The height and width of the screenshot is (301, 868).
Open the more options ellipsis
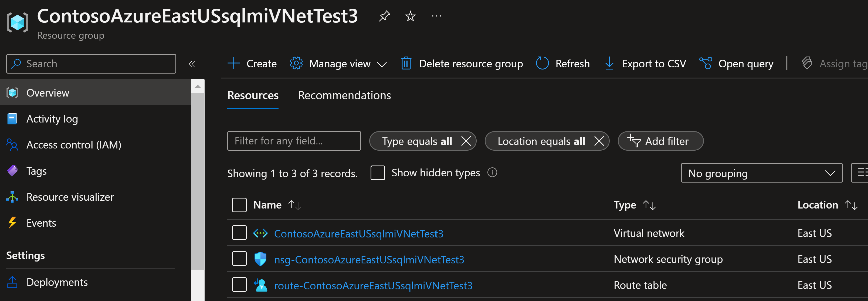(436, 16)
